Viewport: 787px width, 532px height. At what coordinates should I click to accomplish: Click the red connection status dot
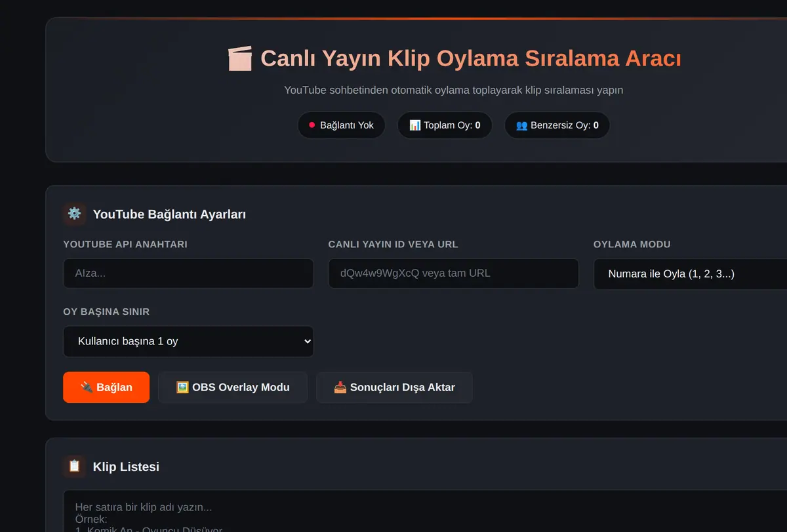(x=312, y=125)
